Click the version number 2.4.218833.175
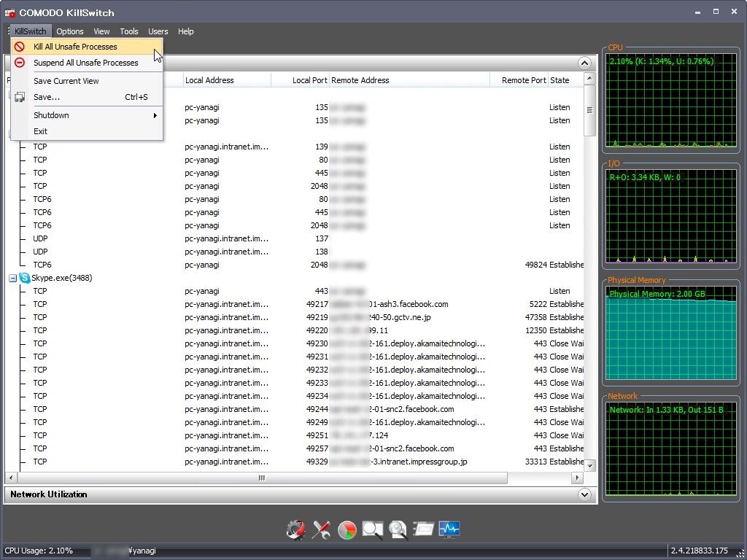The image size is (747, 560). [x=700, y=551]
